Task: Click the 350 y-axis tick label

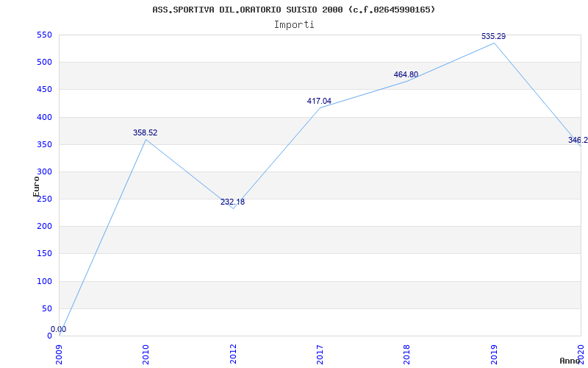Action: pyautogui.click(x=44, y=144)
